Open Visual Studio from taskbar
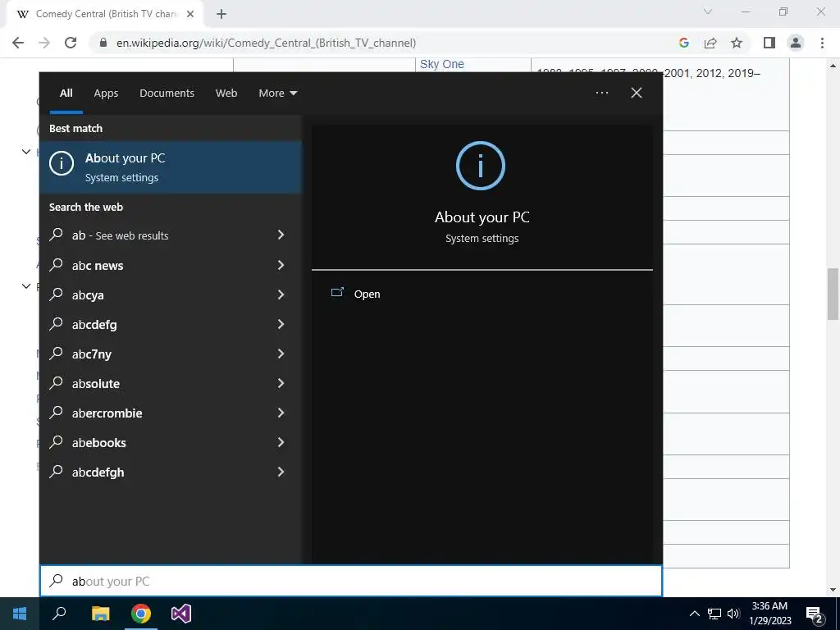840x630 pixels. 181,614
